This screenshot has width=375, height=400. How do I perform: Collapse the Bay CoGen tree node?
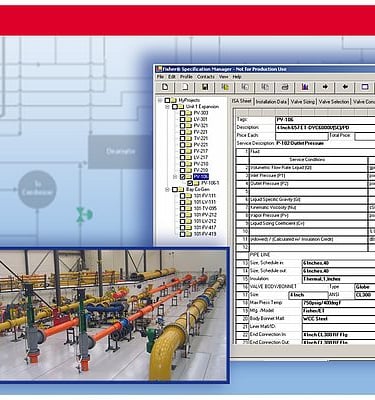pos(167,189)
